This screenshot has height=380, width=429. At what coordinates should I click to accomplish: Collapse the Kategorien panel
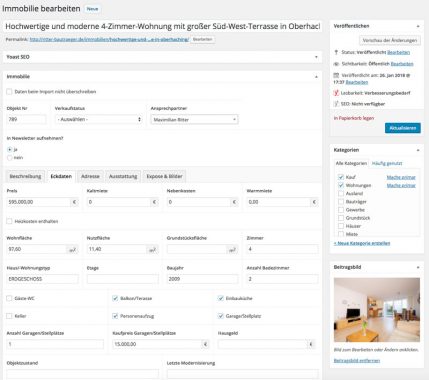tap(418, 150)
